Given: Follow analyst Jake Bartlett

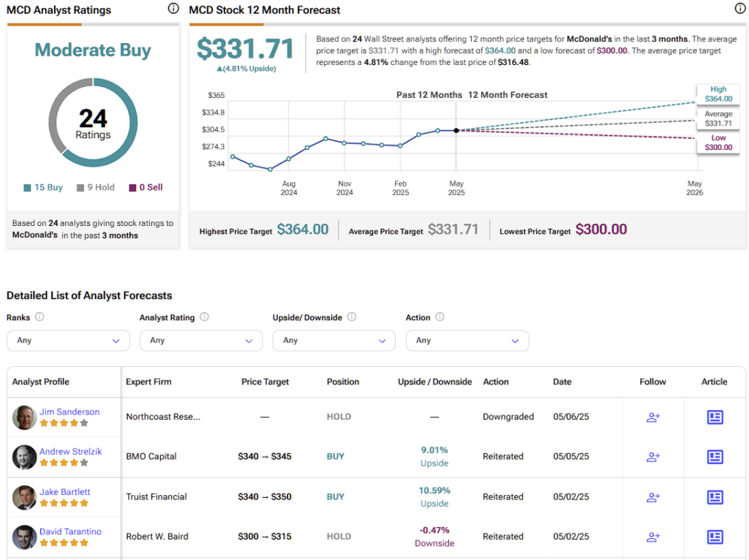Looking at the screenshot, I should 653,497.
